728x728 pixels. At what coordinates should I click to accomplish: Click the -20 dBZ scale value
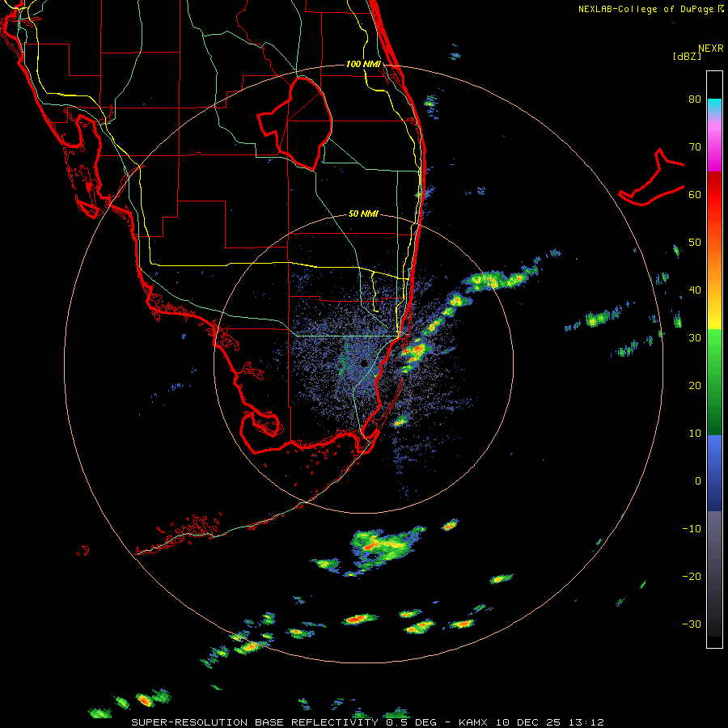coord(692,577)
